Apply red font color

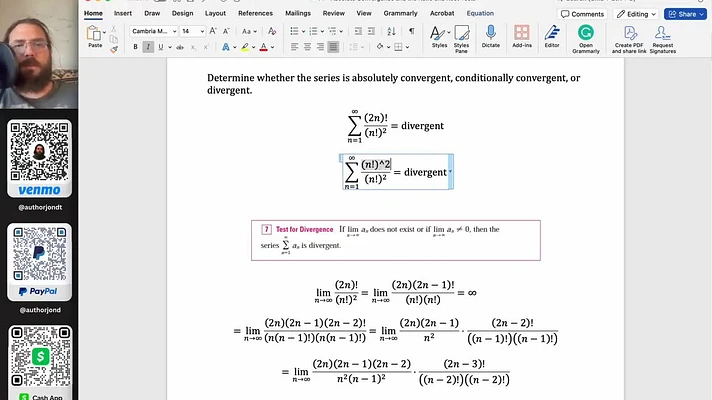263,47
